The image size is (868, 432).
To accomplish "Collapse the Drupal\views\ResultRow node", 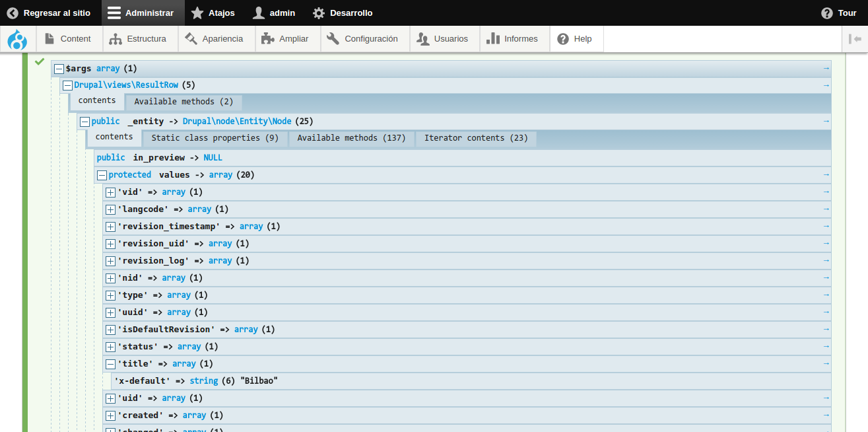I will tap(67, 85).
